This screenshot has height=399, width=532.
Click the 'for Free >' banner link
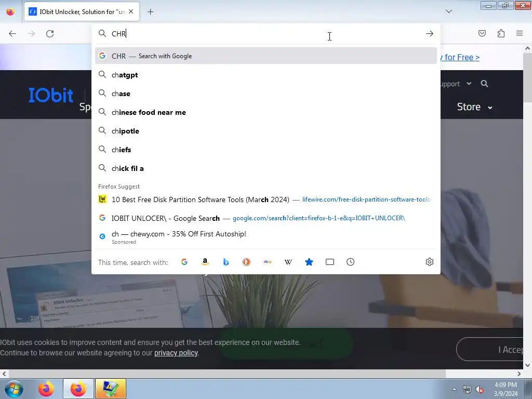click(460, 57)
